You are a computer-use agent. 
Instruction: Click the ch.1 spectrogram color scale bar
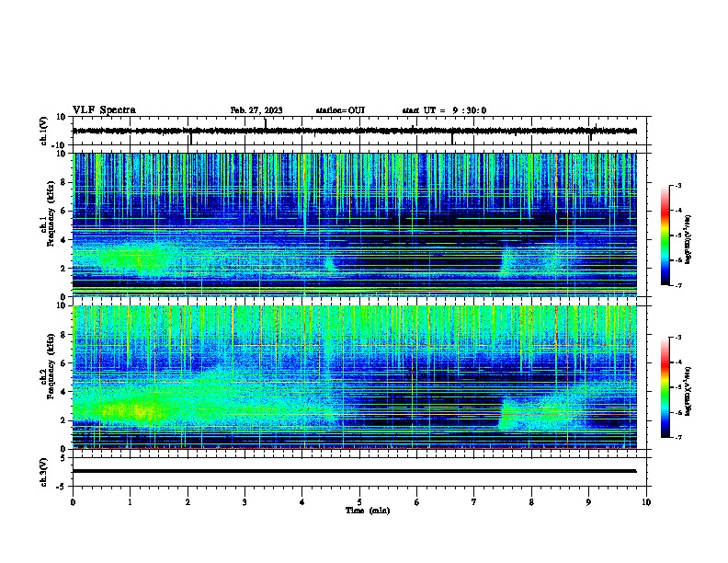coord(665,236)
